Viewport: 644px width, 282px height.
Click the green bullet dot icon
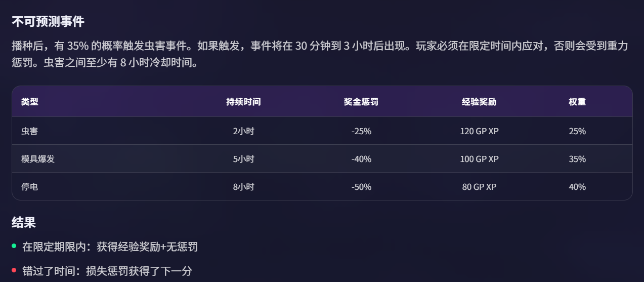(14, 246)
